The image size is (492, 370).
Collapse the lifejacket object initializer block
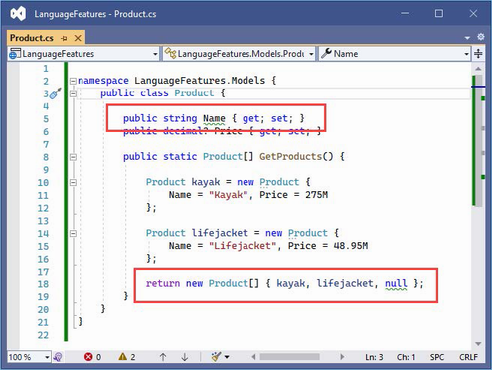[73, 234]
